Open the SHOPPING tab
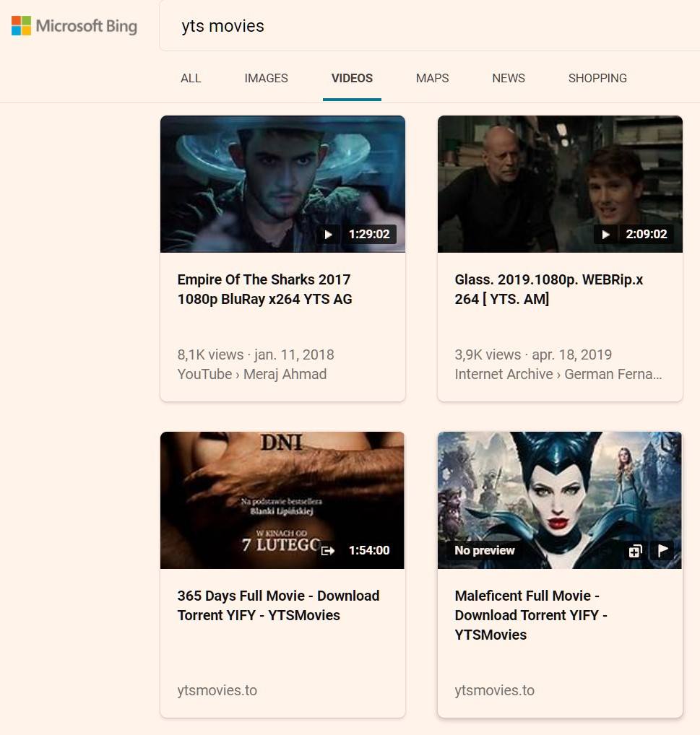Screen dimensions: 700x735 coord(597,78)
